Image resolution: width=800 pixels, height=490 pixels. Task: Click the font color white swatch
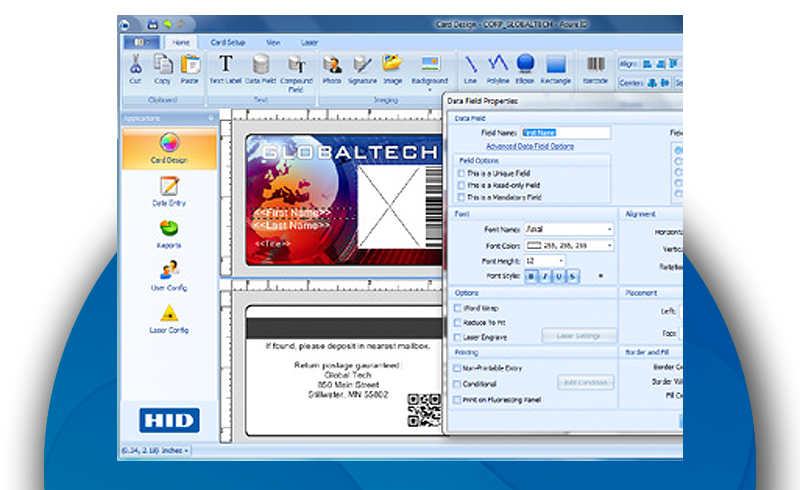point(534,246)
